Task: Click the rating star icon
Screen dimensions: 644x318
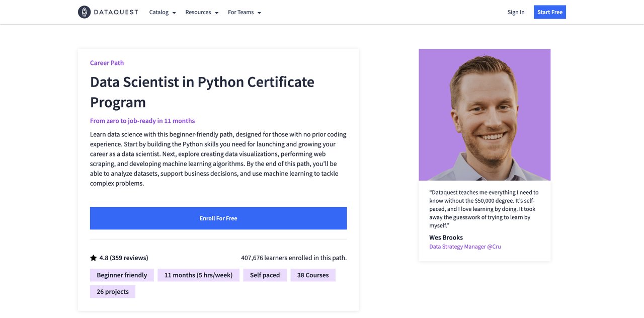Action: click(x=93, y=258)
